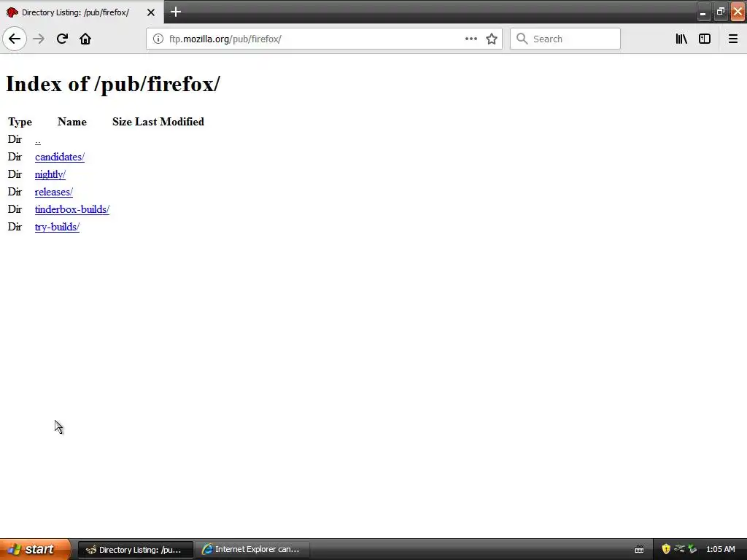Show site information for ftp.mozilla.org
This screenshot has height=560, width=747.
click(x=158, y=39)
